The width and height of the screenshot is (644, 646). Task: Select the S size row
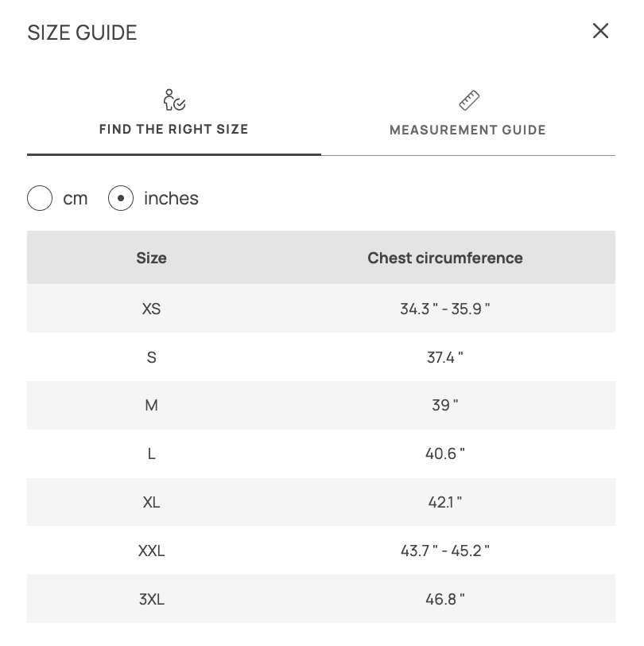coord(151,357)
